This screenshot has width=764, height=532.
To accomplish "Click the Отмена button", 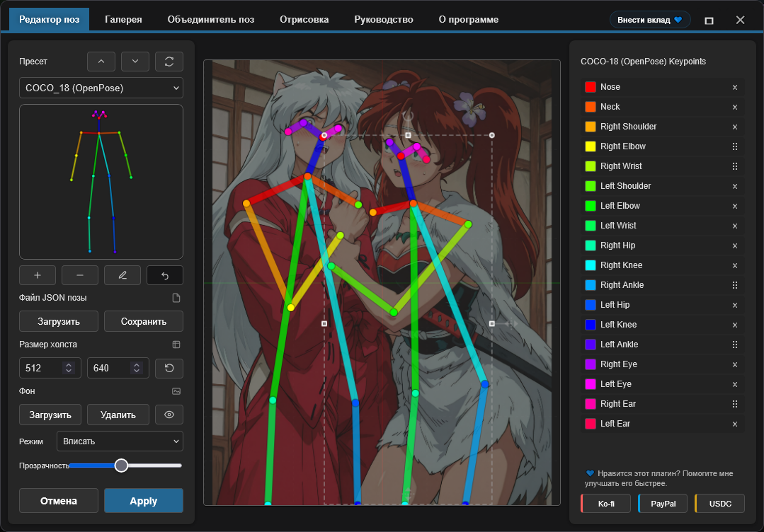I will pos(59,501).
